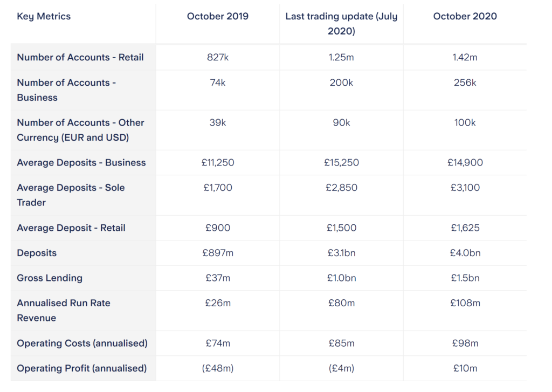
Task: Click the Other Currency (EUR and USD) row label
Action: [81, 130]
